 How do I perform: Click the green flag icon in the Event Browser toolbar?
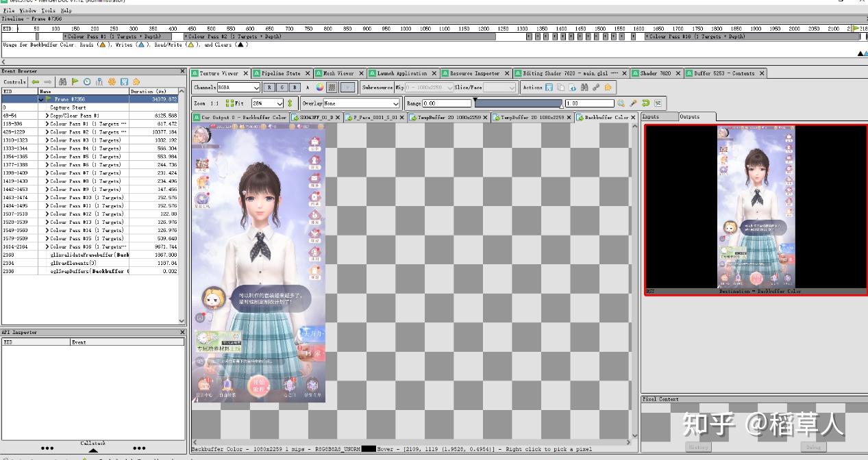pyautogui.click(x=75, y=81)
